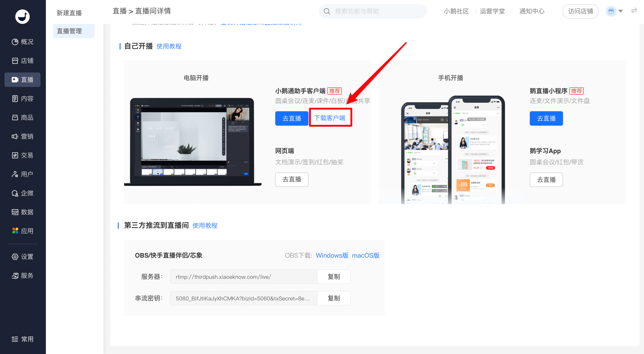Viewport: 644px width, 354px height.
Task: Expand the shop avatar dropdown arrow
Action: click(620, 11)
